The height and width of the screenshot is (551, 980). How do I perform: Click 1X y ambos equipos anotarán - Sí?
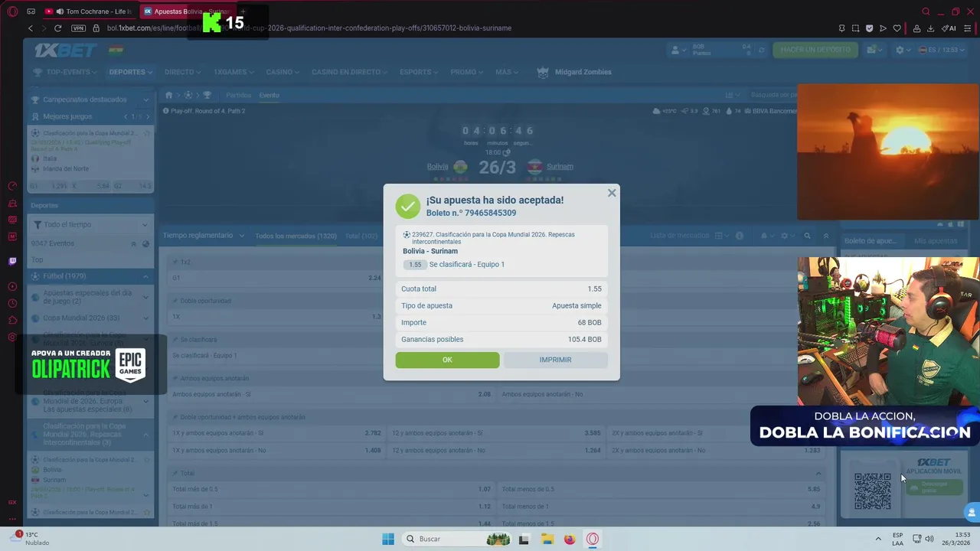click(x=276, y=433)
